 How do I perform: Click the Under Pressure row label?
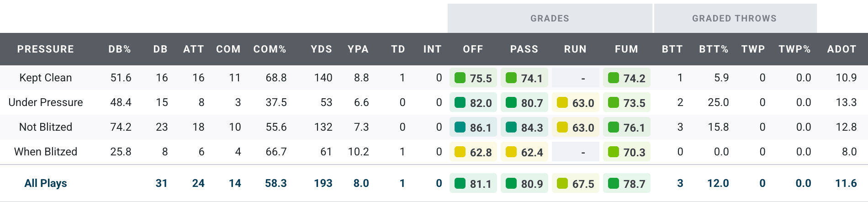[46, 102]
